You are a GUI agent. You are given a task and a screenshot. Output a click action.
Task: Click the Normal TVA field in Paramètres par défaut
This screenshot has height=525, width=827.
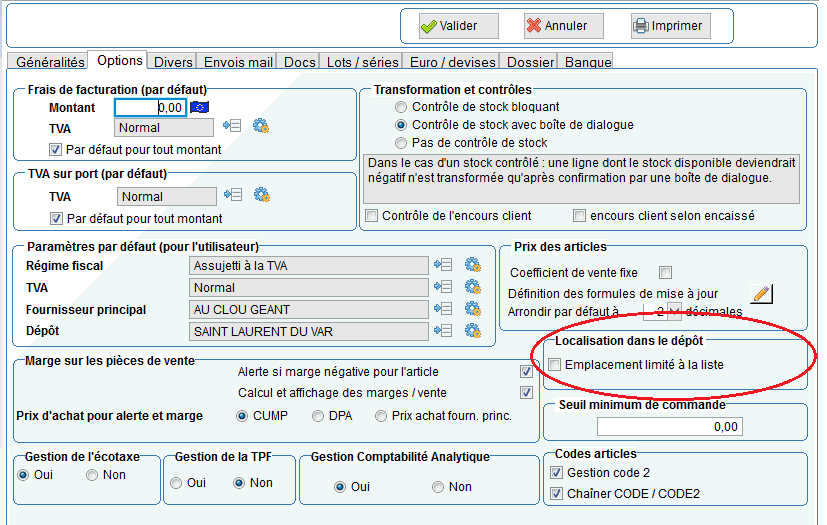(309, 288)
